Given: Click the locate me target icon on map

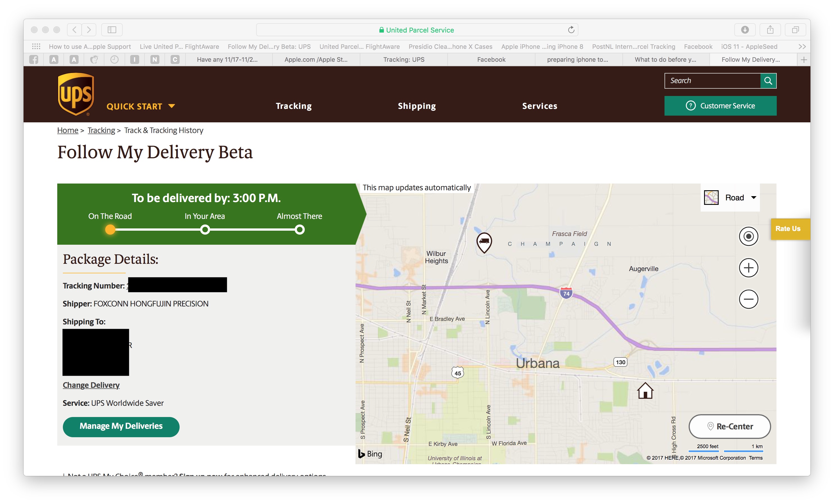Looking at the screenshot, I should pyautogui.click(x=748, y=236).
